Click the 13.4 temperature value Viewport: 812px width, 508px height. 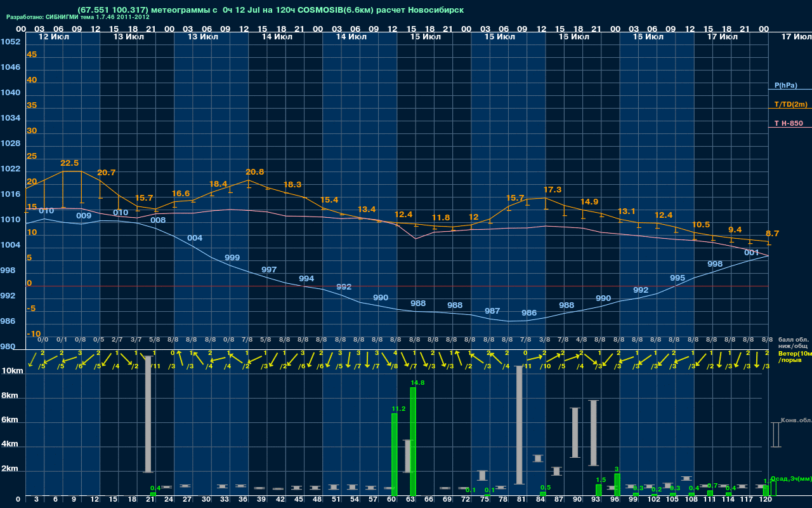[x=367, y=210]
